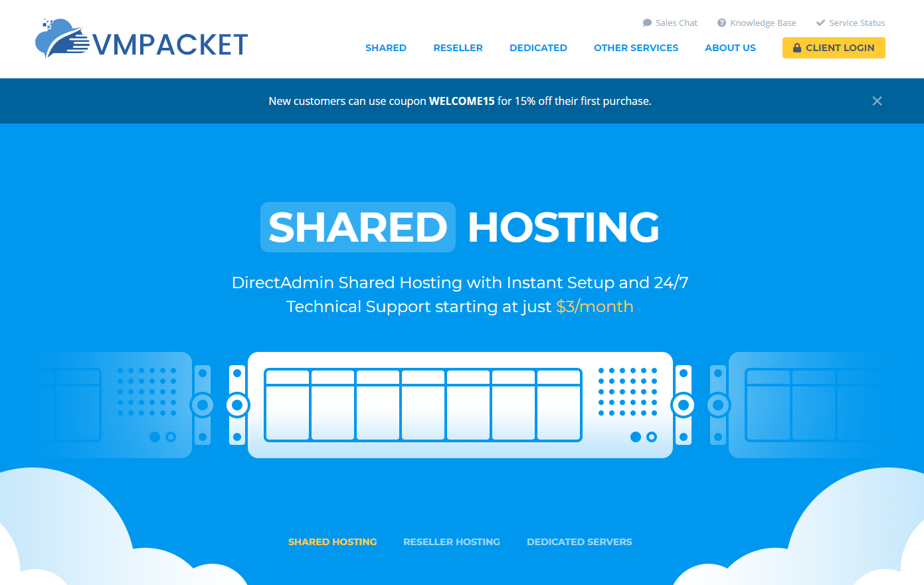Click the lock icon inside Client Login button
924x585 pixels.
click(x=796, y=47)
